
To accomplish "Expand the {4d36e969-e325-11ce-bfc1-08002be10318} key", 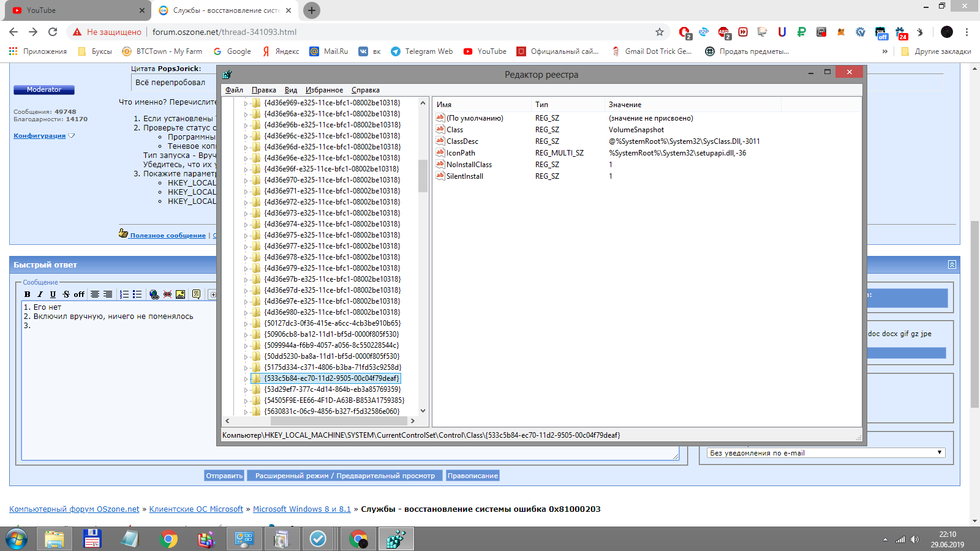I will [246, 103].
